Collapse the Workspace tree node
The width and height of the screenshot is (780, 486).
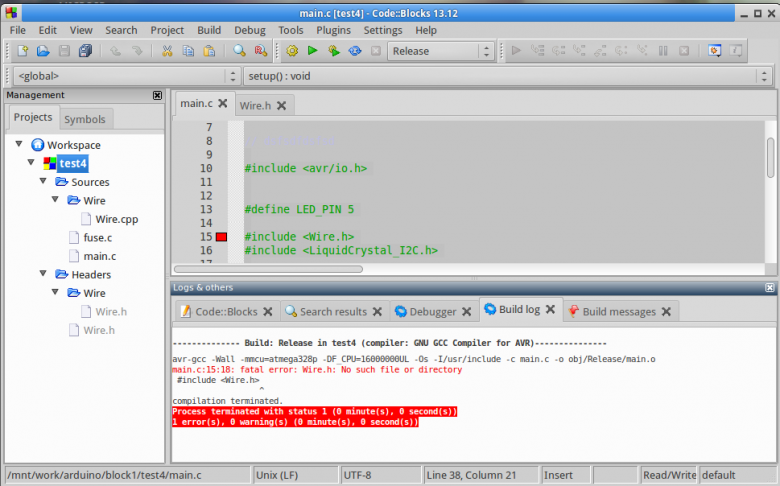(x=19, y=144)
